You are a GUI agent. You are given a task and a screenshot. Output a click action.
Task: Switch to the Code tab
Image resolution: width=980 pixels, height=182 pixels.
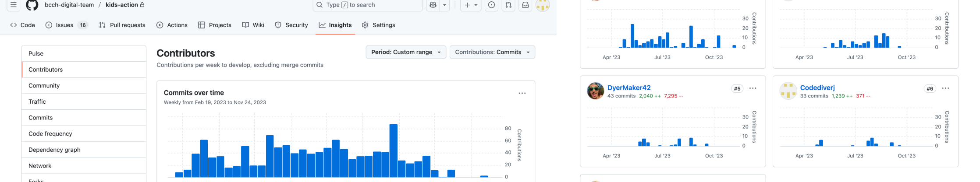22,25
